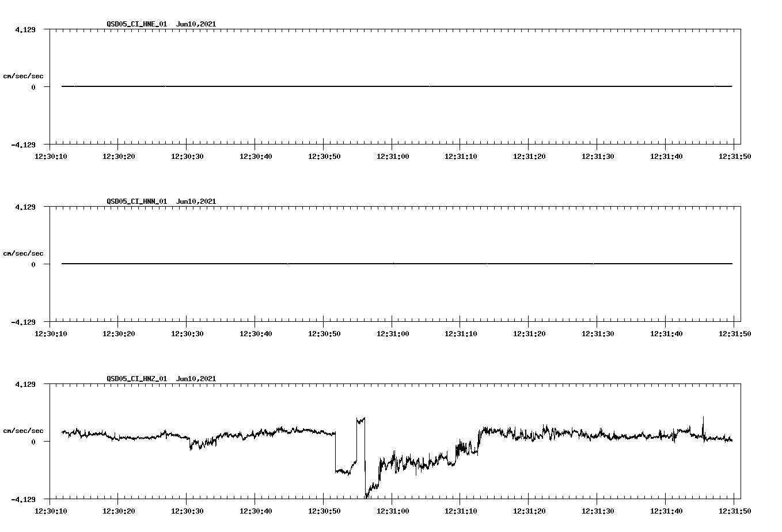Click the 12:31:50 time label under HNZ plot
The image size is (782, 532).
click(x=734, y=511)
